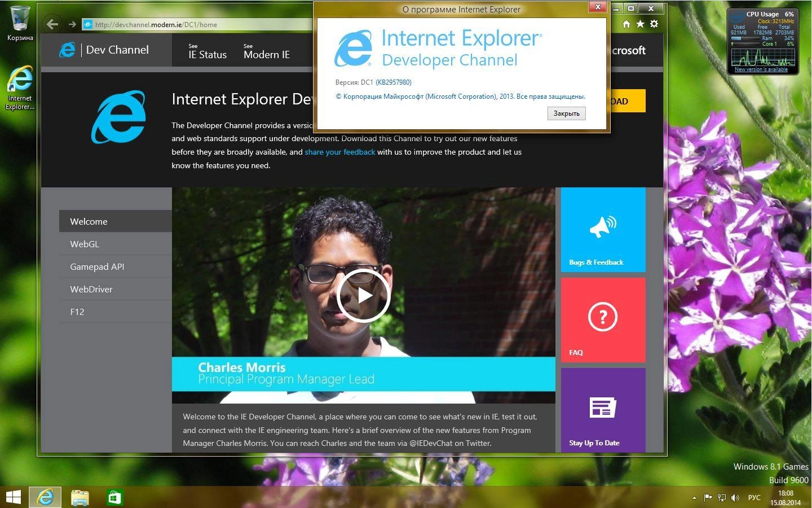
Task: Open the KB2957980 link
Action: 394,82
